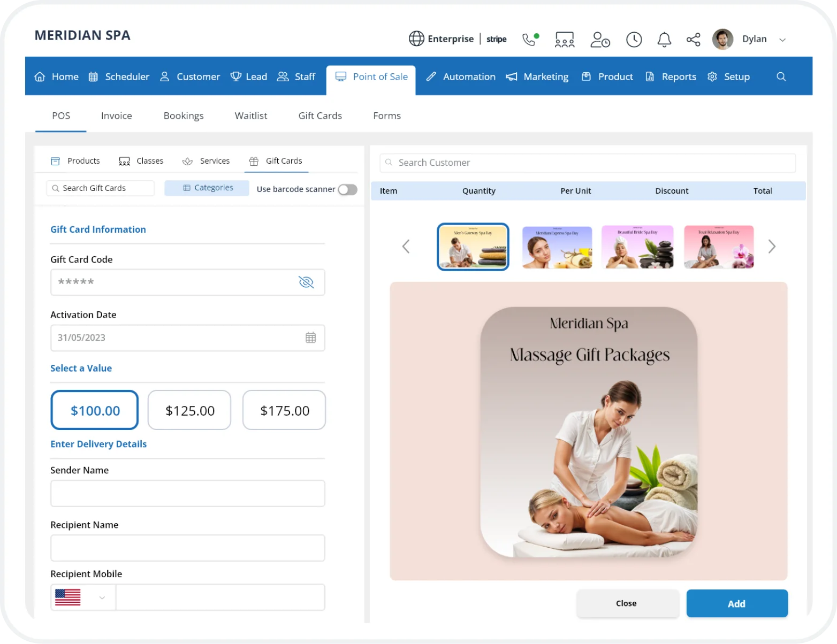Switch to the Gift Cards sub-tab
The height and width of the screenshot is (644, 837).
(x=320, y=116)
